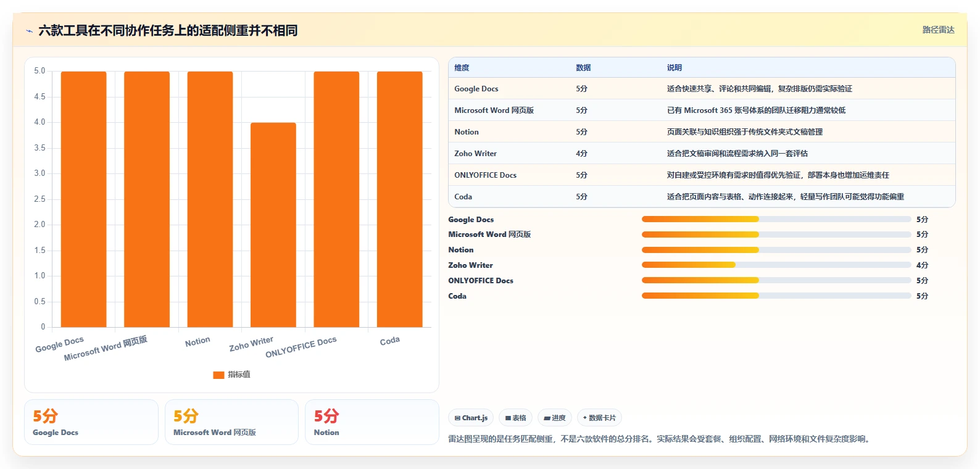Click the 路径雷达 tag in the header
Image resolution: width=980 pixels, height=469 pixels.
(x=938, y=30)
